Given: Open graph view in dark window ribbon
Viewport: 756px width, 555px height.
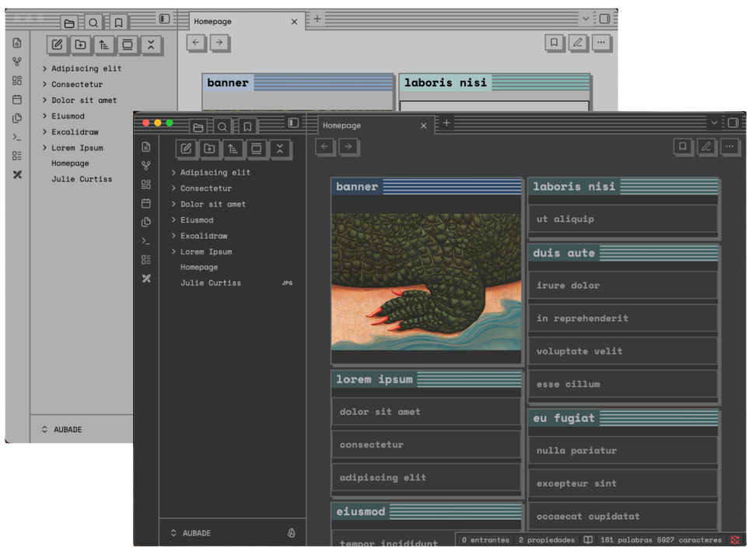Looking at the screenshot, I should click(146, 166).
